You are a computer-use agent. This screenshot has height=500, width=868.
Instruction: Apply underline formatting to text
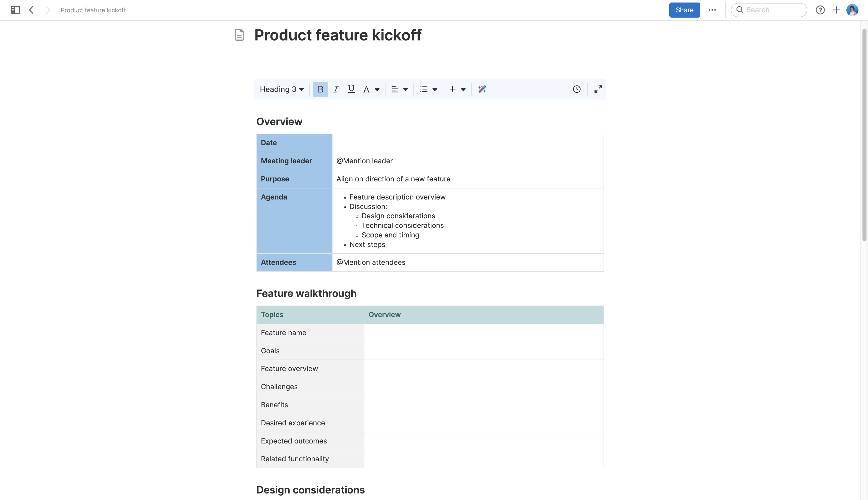point(351,89)
